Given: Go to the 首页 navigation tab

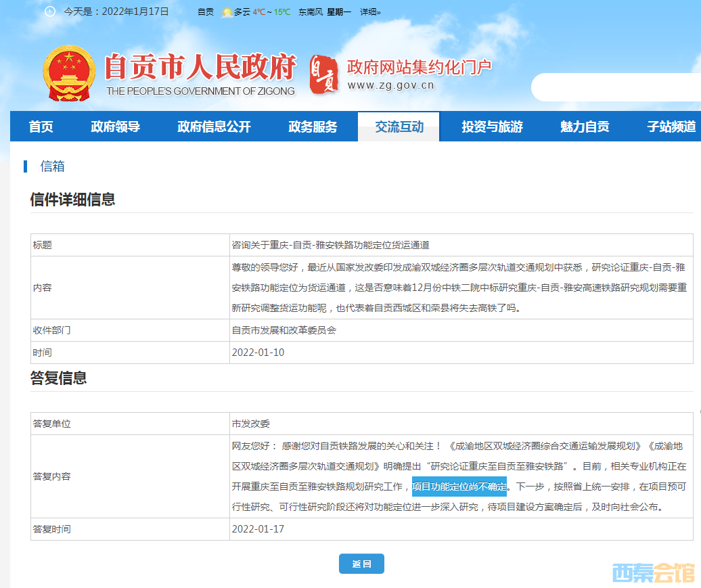Looking at the screenshot, I should pos(41,127).
